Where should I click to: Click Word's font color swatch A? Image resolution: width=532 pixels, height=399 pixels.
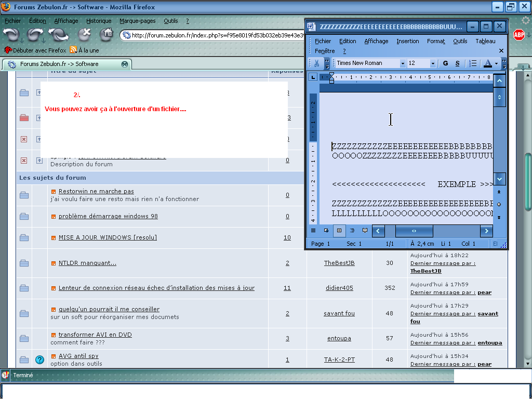[x=487, y=63]
